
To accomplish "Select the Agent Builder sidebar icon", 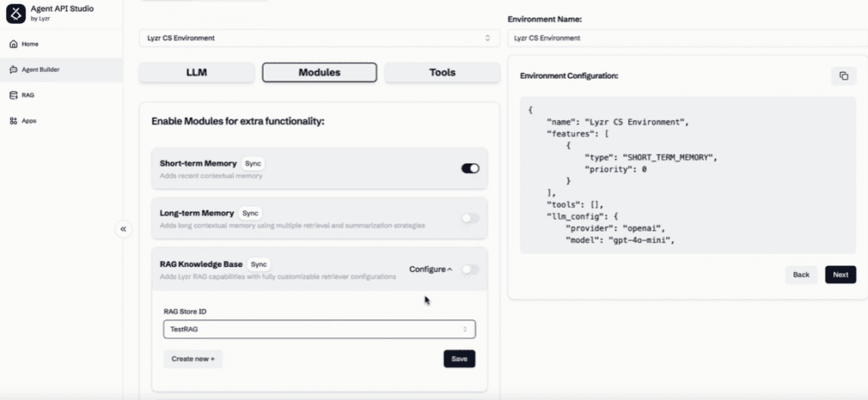I will pyautogui.click(x=14, y=69).
